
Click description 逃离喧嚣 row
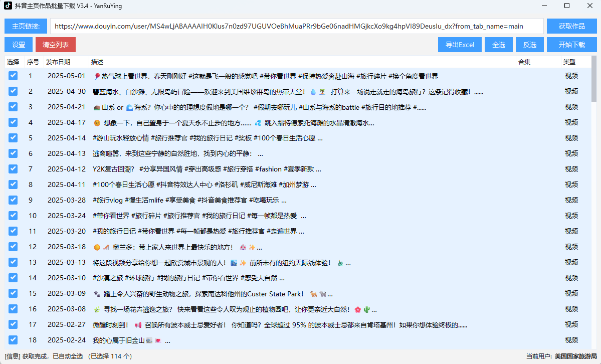pyautogui.click(x=178, y=154)
